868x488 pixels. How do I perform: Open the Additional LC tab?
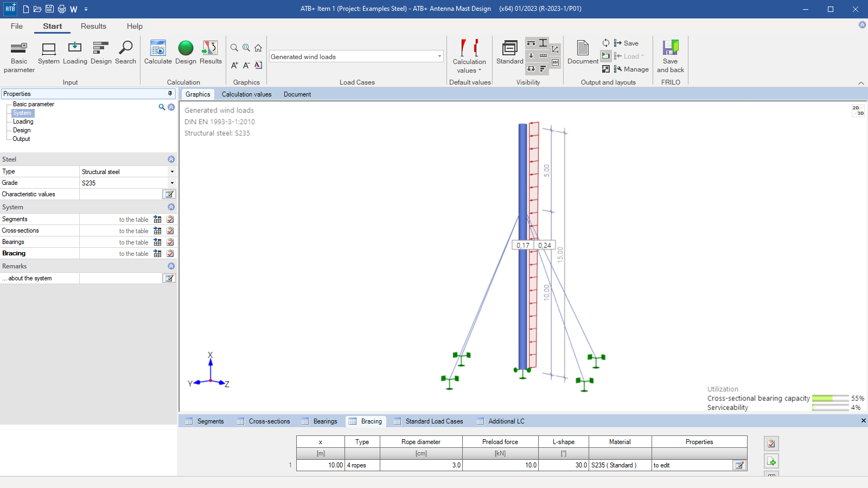(x=500, y=421)
